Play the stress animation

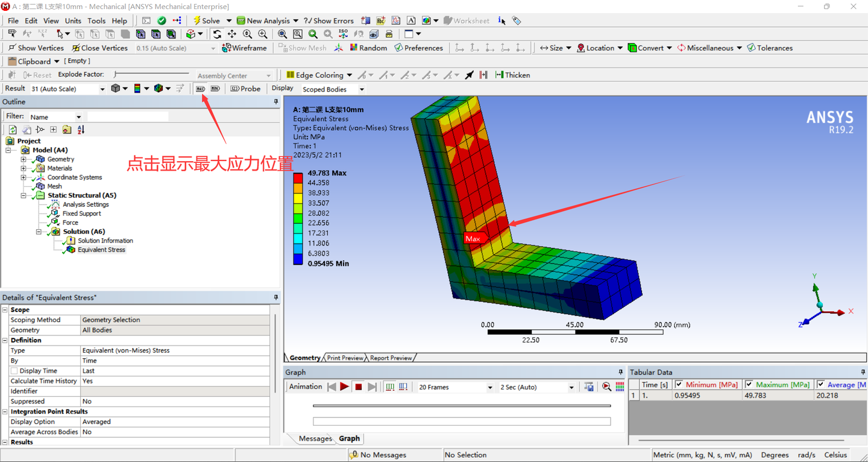pos(344,387)
